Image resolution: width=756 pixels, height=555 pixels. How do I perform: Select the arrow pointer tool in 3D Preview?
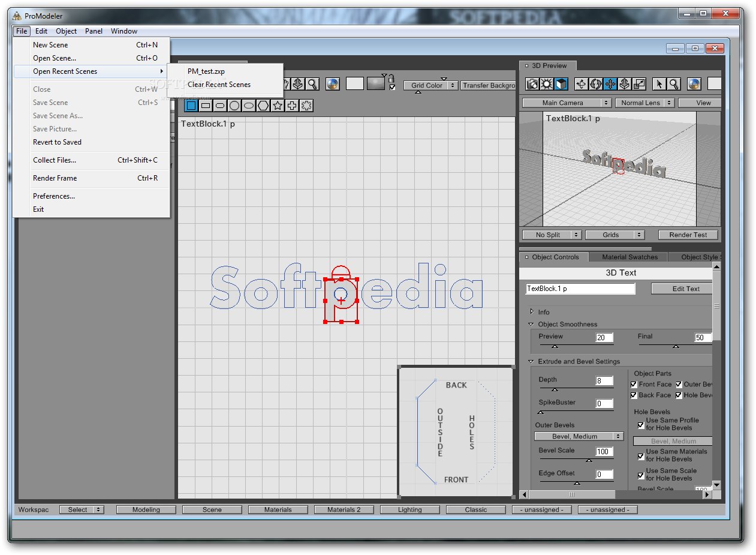659,85
